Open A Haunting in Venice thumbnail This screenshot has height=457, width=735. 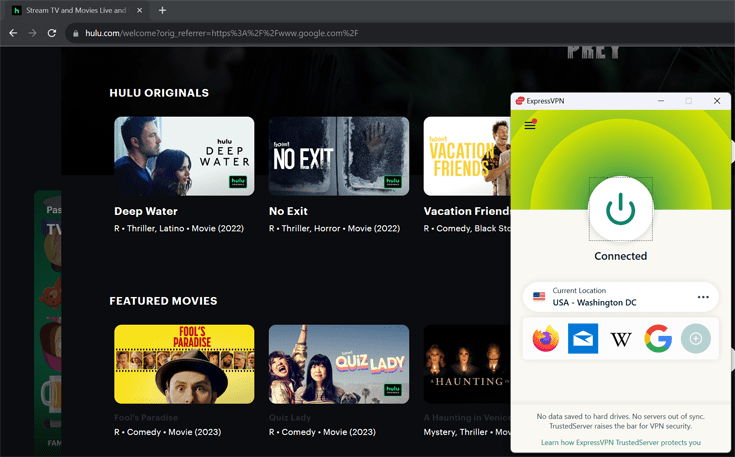pos(467,364)
